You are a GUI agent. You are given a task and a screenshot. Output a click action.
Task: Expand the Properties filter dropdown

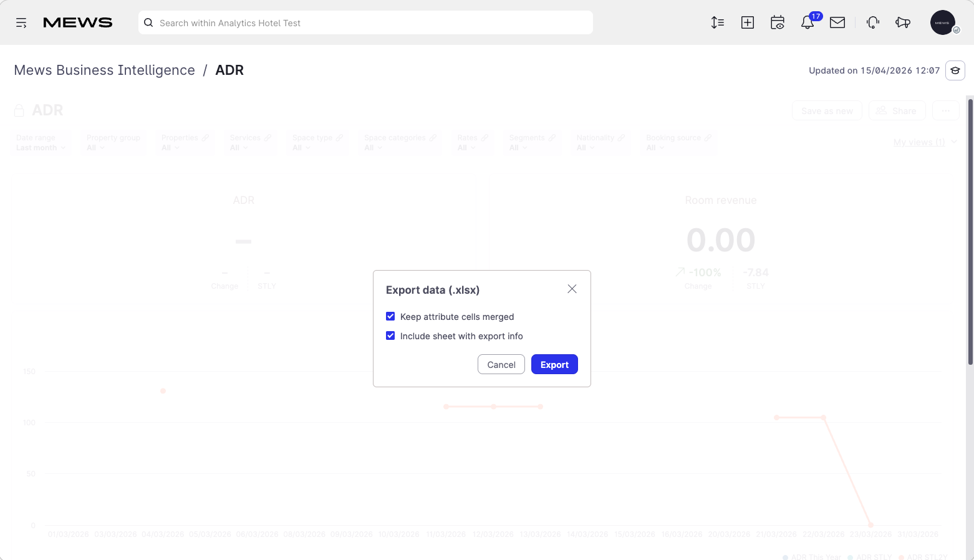pyautogui.click(x=185, y=143)
